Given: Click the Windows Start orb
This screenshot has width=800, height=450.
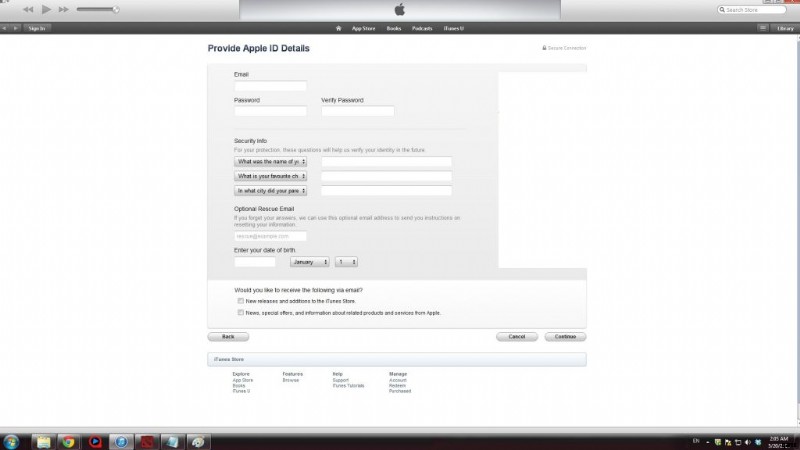Looking at the screenshot, I should click(11, 441).
